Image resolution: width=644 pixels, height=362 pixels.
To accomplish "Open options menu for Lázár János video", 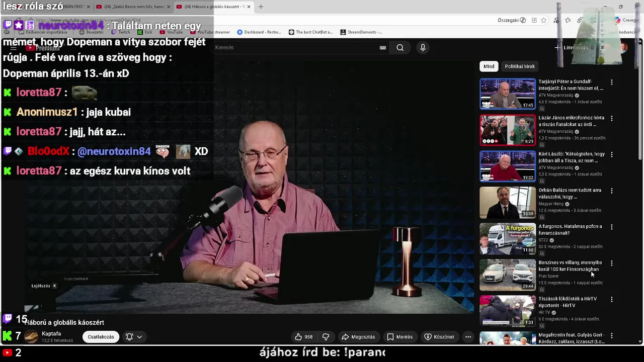I will [612, 118].
